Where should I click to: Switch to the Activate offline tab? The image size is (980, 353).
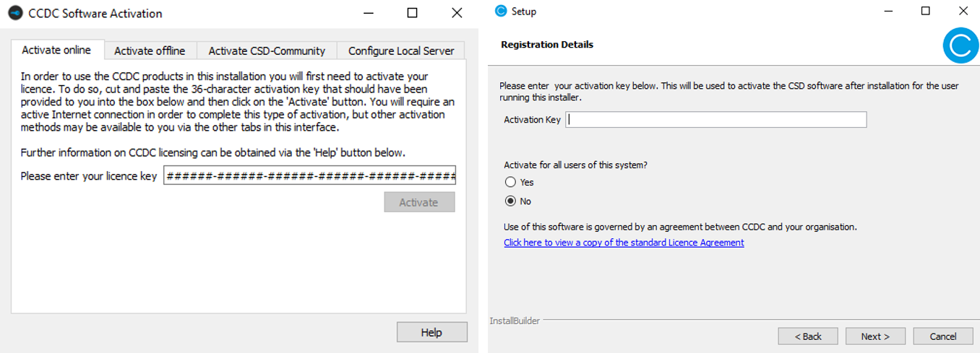pyautogui.click(x=150, y=51)
